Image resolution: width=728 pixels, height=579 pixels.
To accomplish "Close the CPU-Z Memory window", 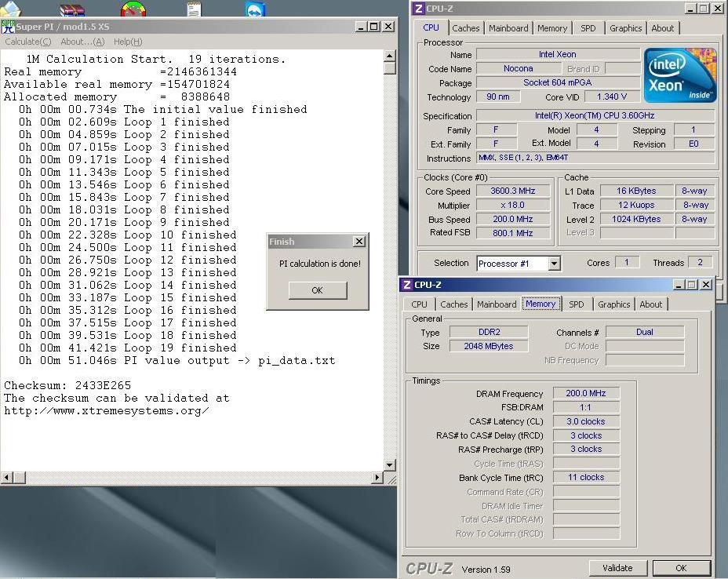I will click(706, 285).
